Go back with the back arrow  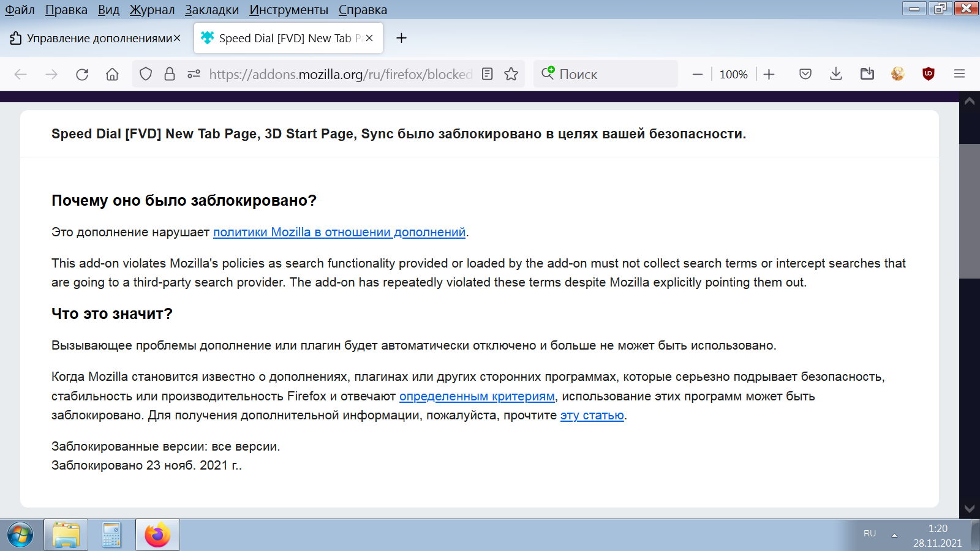(21, 74)
